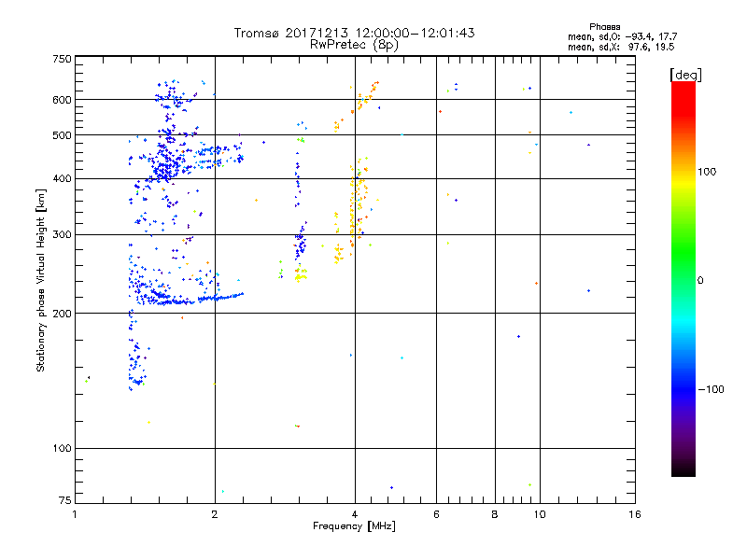The image size is (747, 560).
Task: Click the orange echo group above 600 km near 4 MHz
Action: 368,94
